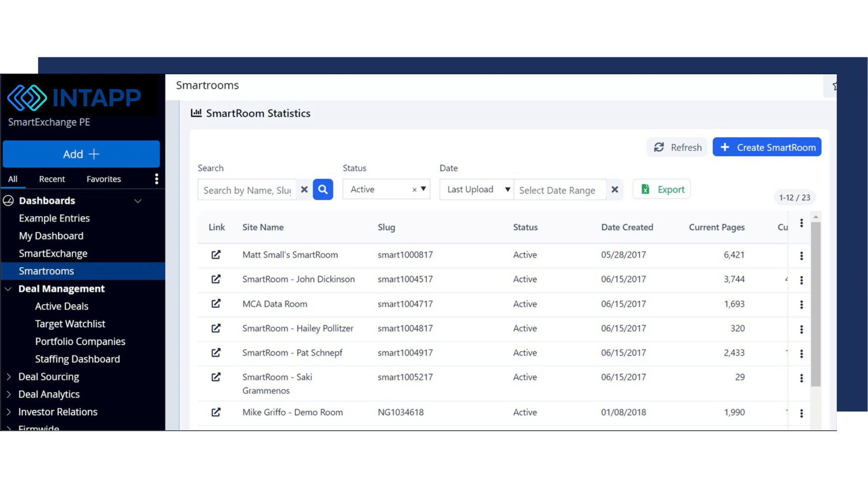
Task: Export the table to Excel
Action: (x=662, y=189)
